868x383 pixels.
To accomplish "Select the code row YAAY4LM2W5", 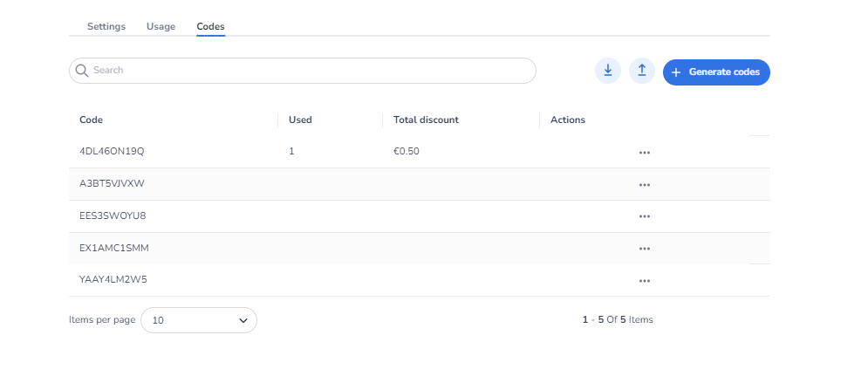I will coord(113,280).
